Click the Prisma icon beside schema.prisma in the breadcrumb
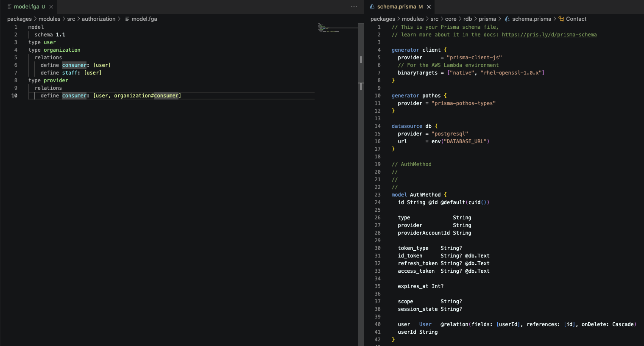 tap(507, 19)
